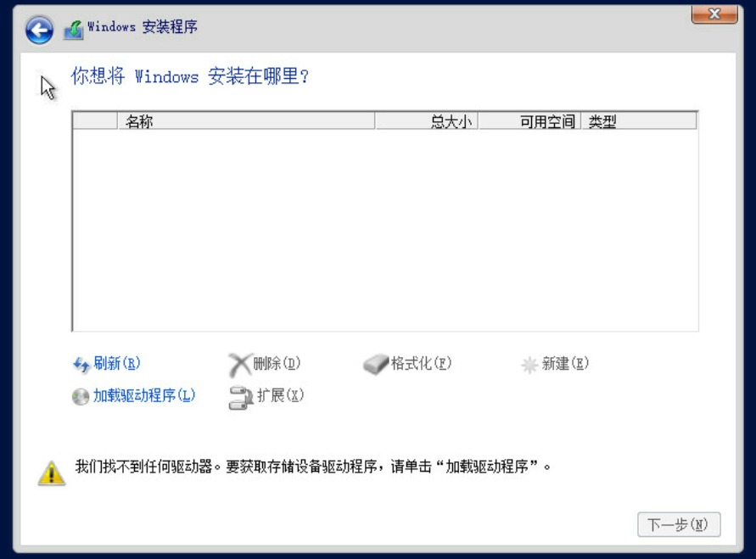
Task: Click the 新建 starburst icon
Action: click(x=529, y=365)
